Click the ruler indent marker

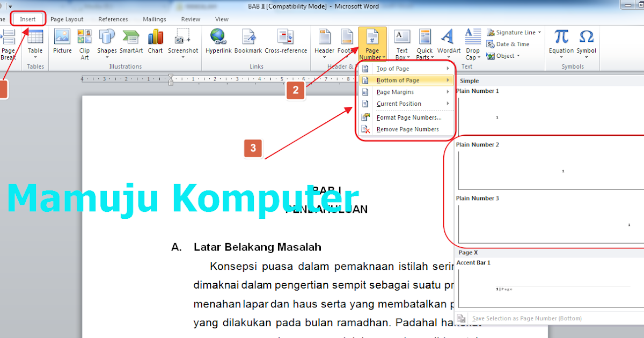pos(171,80)
